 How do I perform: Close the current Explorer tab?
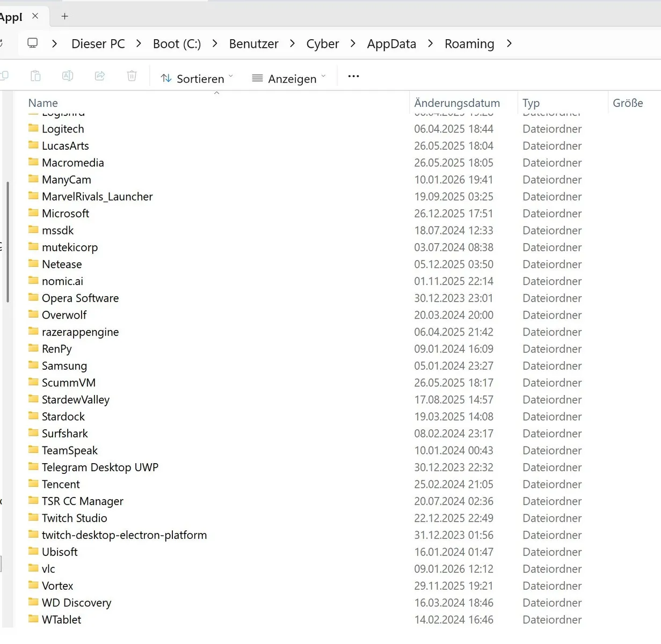point(35,16)
